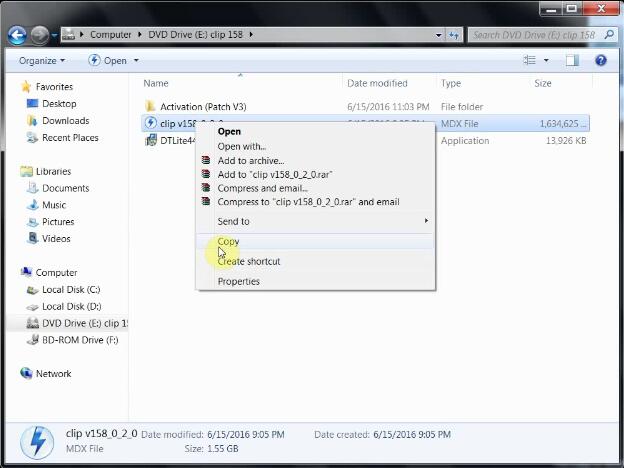Sort by the Name column header
The image size is (624, 468).
tap(156, 83)
